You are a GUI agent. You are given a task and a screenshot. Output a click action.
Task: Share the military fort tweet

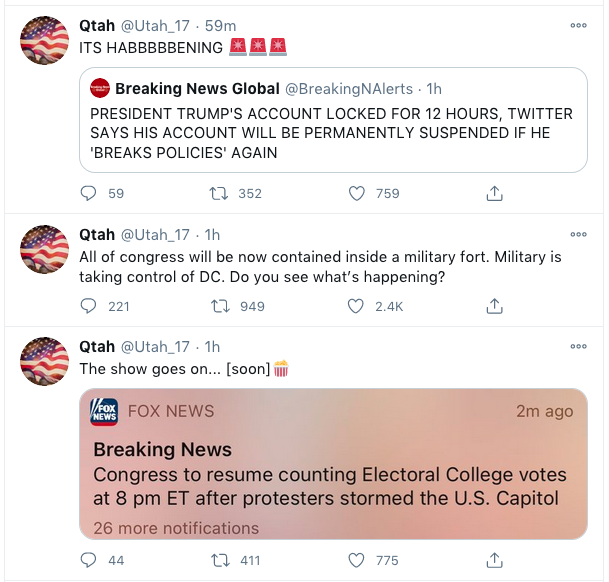(494, 306)
